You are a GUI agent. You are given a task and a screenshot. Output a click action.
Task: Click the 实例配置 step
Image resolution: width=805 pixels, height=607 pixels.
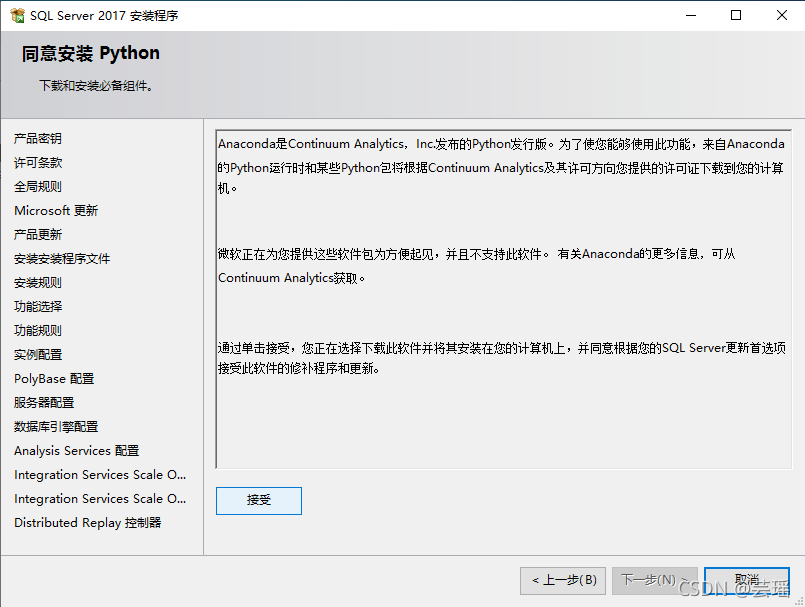pos(38,354)
